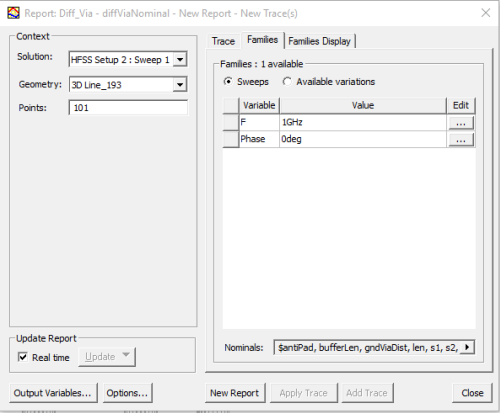Switch to the Trace tab

click(223, 41)
